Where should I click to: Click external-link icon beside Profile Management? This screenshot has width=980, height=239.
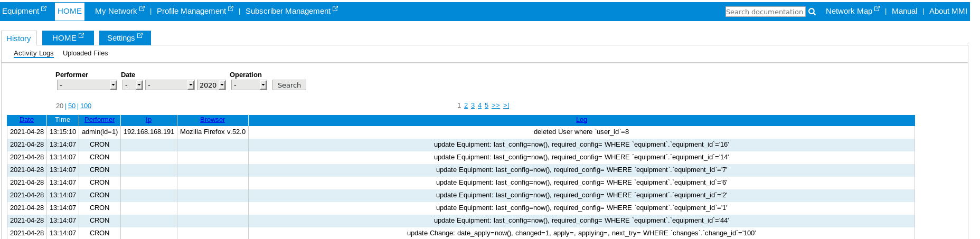230,8
